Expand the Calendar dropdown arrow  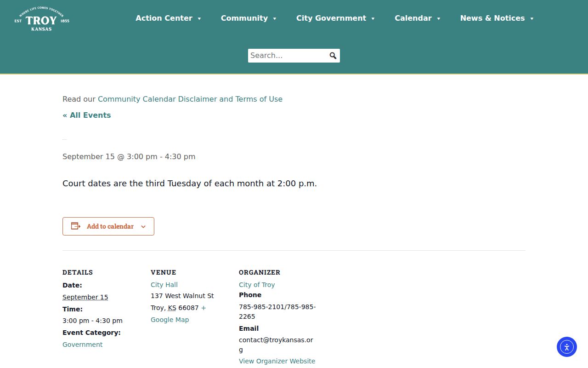(439, 18)
